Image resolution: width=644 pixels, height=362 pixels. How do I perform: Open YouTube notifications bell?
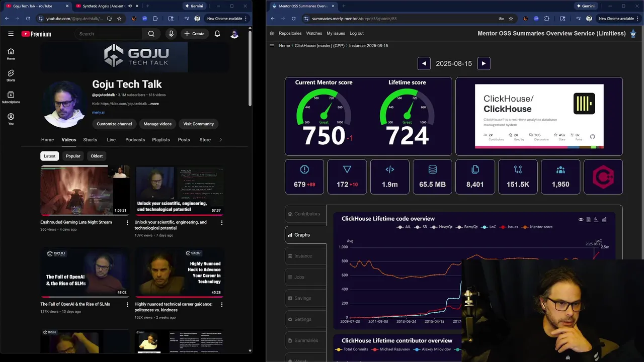point(217,34)
